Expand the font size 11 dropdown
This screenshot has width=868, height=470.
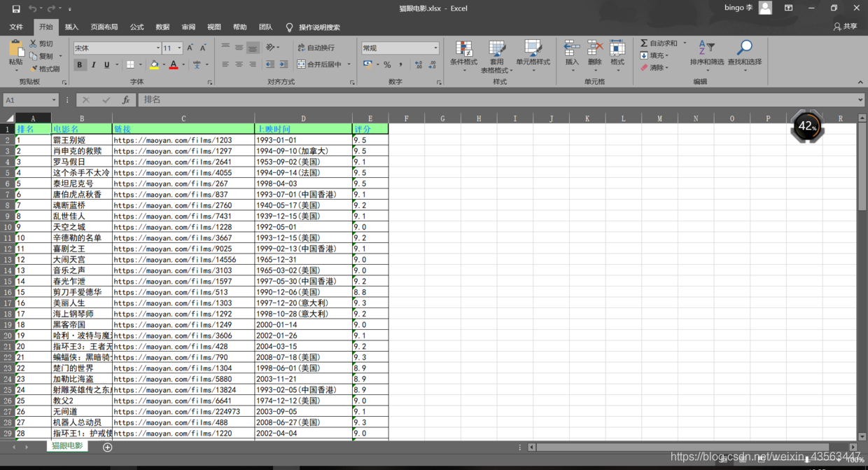point(179,48)
